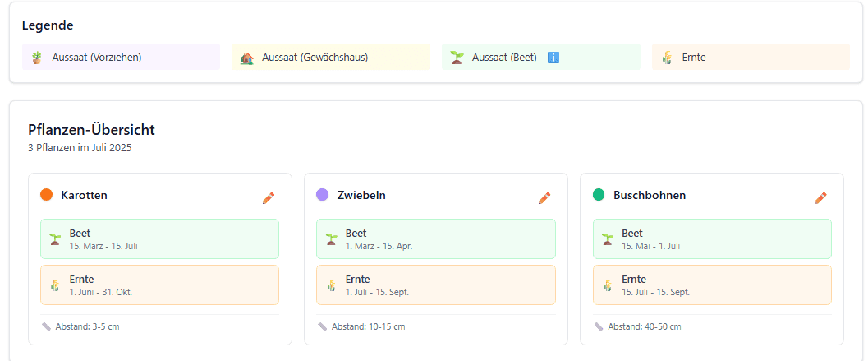
Task: Open Zwiebeln Ernte 1. Juli - 15. Sept.
Action: click(x=435, y=285)
